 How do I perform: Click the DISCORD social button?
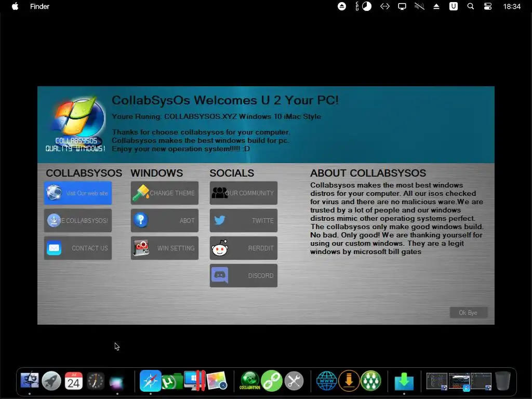[244, 275]
